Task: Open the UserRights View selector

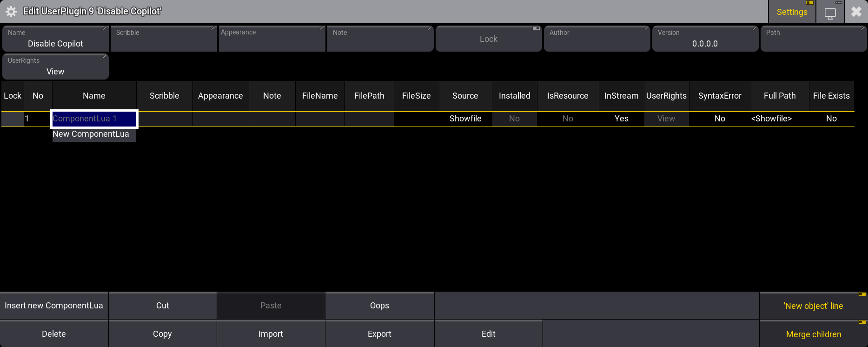Action: (x=55, y=67)
